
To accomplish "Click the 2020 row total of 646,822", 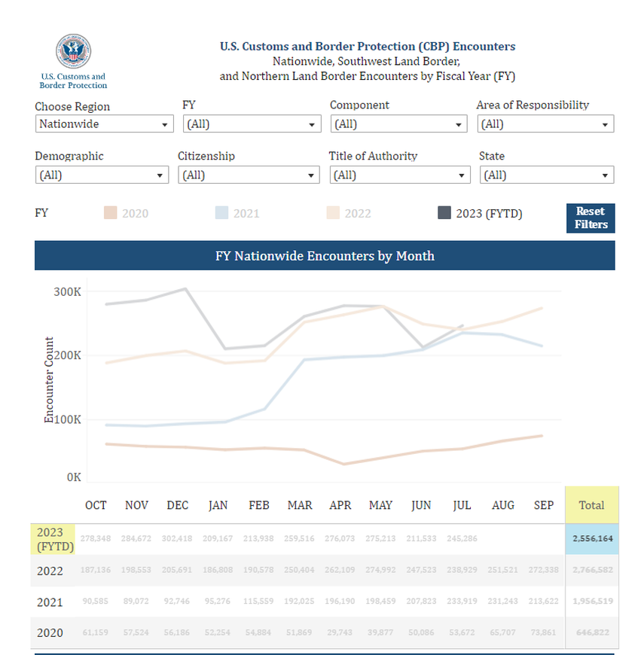I will (x=592, y=633).
